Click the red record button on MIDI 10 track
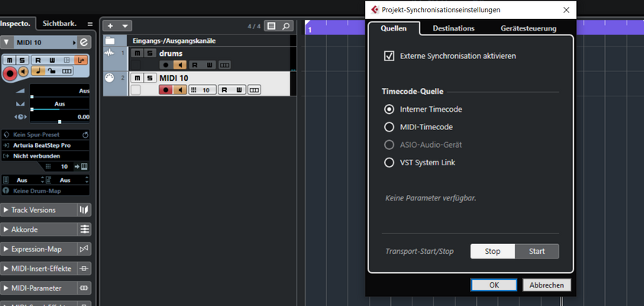The height and width of the screenshot is (306, 644). pos(166,90)
